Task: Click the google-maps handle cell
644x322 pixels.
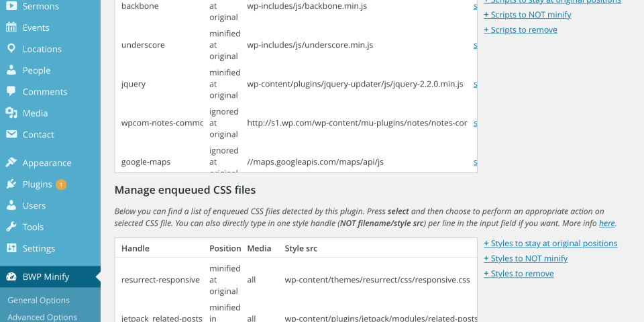Action: 146,162
